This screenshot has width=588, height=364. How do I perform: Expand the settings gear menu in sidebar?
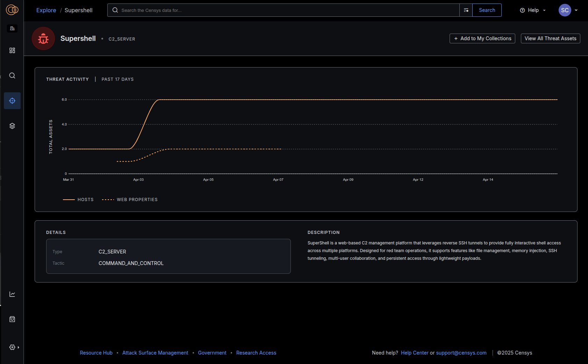14,347
